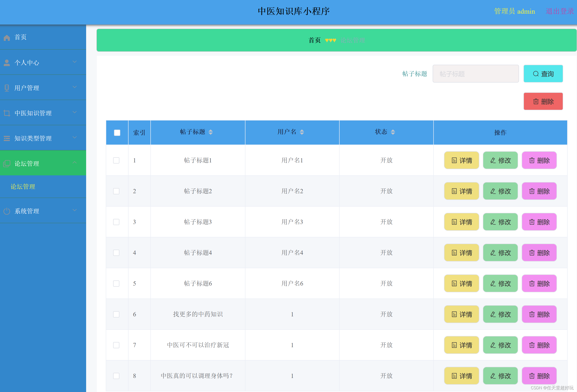577x392 pixels.
Task: Click the power icon beside 系统管理
Action: coord(7,211)
